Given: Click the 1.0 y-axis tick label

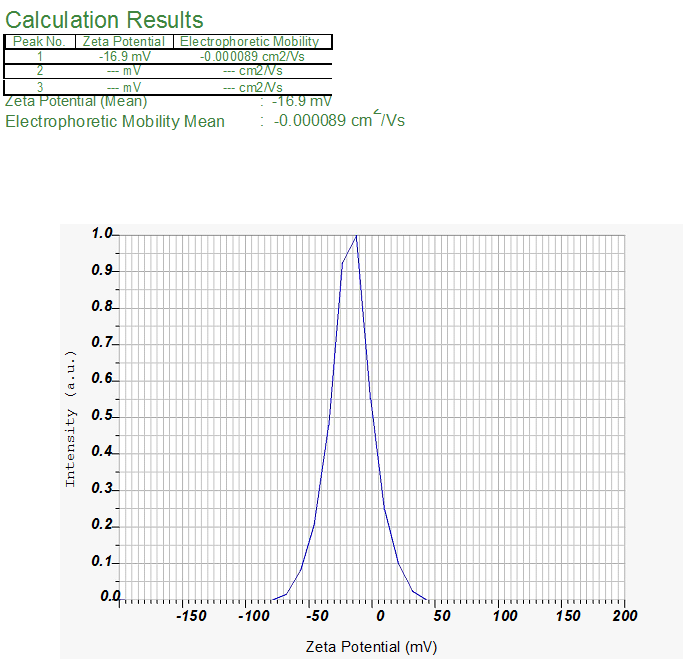Looking at the screenshot, I should click(x=104, y=234).
